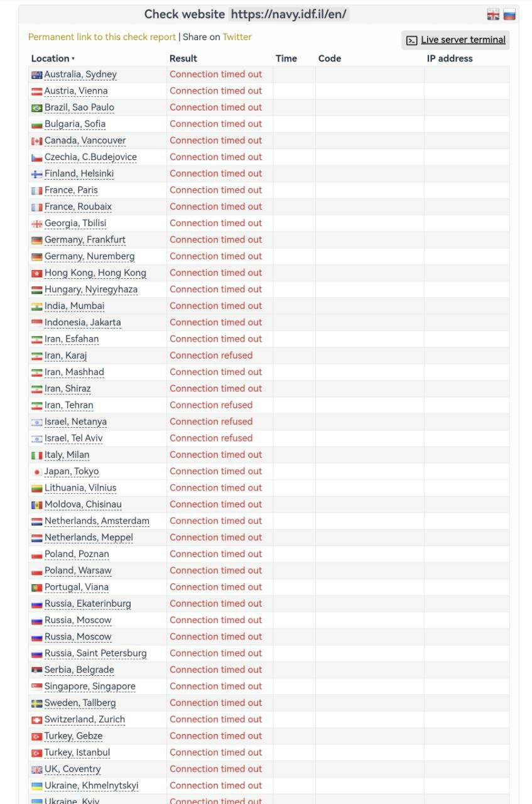Select the checked URL navy.idf.il text
Image resolution: width=532 pixels, height=804 pixels.
tap(289, 14)
